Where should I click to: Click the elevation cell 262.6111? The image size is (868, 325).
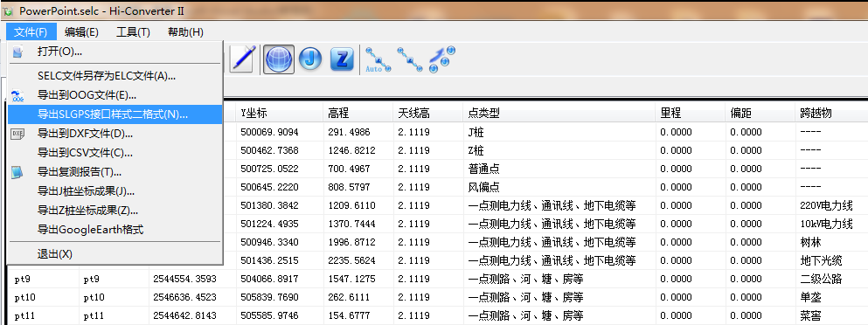pyautogui.click(x=358, y=297)
